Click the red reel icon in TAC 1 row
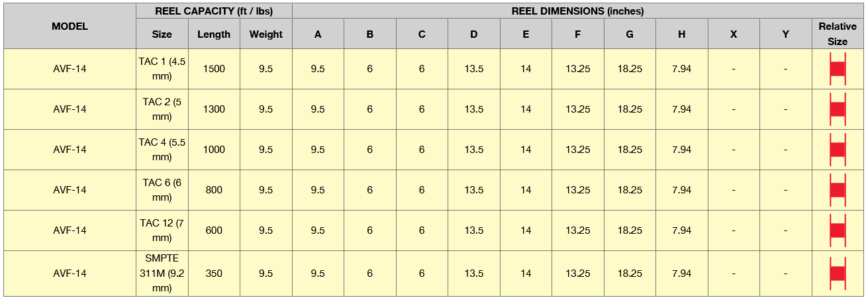 pyautogui.click(x=838, y=69)
